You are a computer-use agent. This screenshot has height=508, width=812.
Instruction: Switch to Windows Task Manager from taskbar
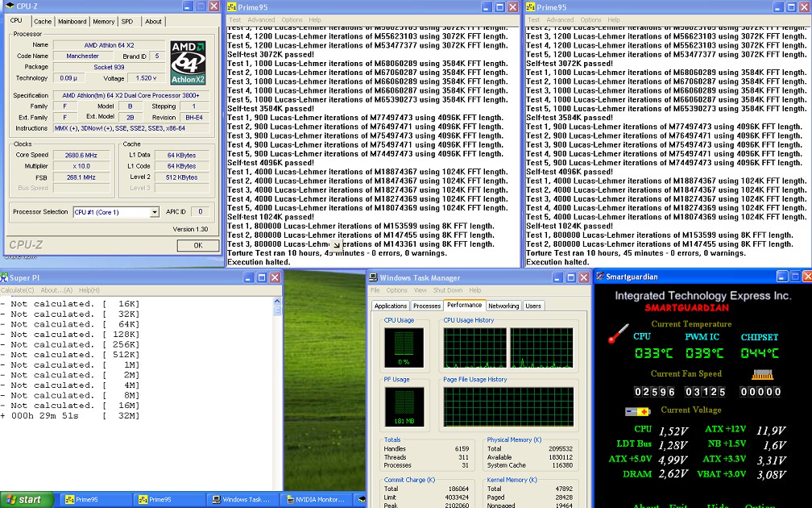[x=242, y=500]
